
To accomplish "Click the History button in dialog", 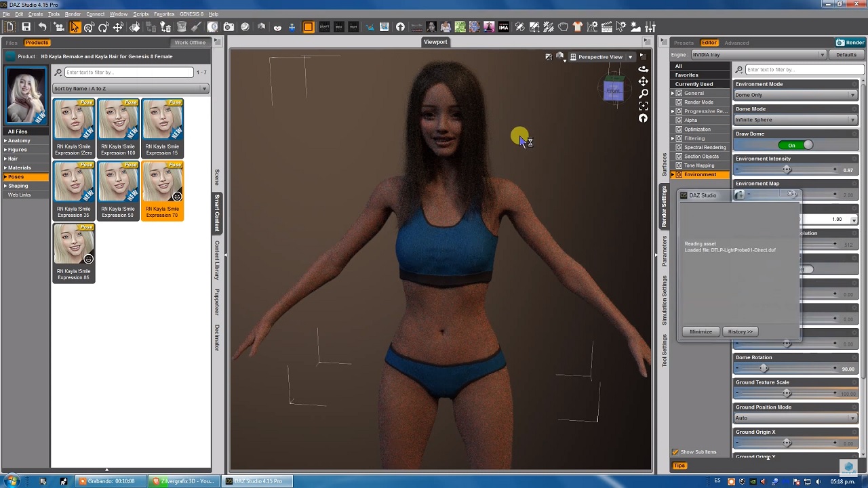I will coord(740,331).
